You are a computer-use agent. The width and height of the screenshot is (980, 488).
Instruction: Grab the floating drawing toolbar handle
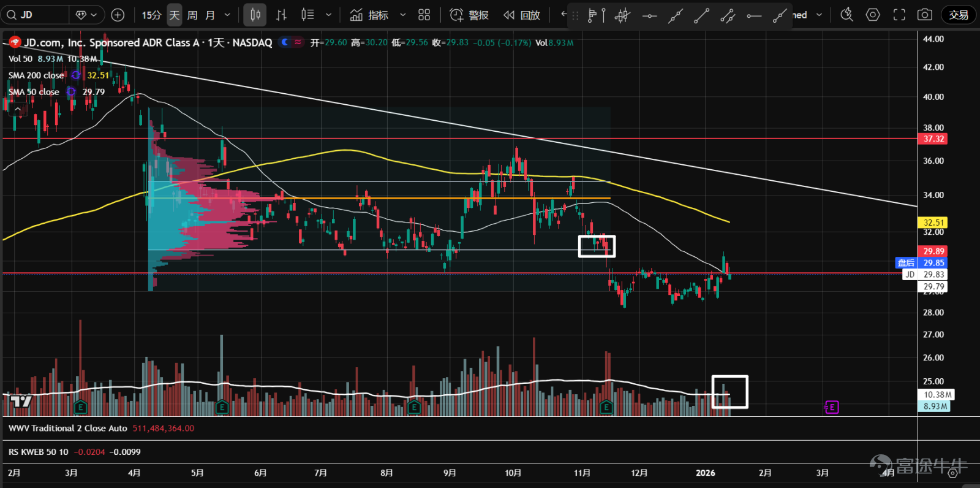point(575,15)
